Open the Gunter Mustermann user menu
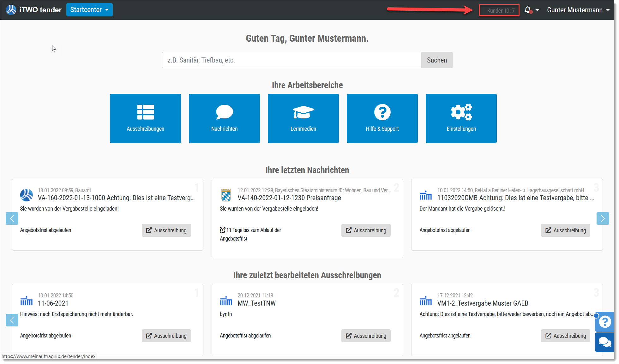Screen dimensions: 619x364 coord(578,10)
